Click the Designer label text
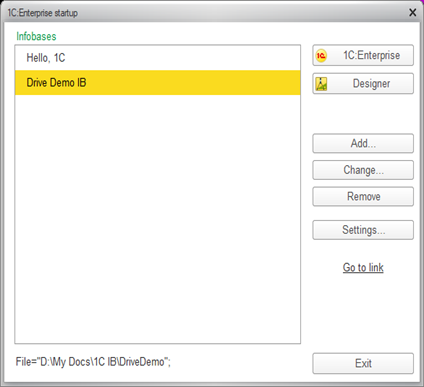This screenshot has height=387, width=424. (371, 84)
